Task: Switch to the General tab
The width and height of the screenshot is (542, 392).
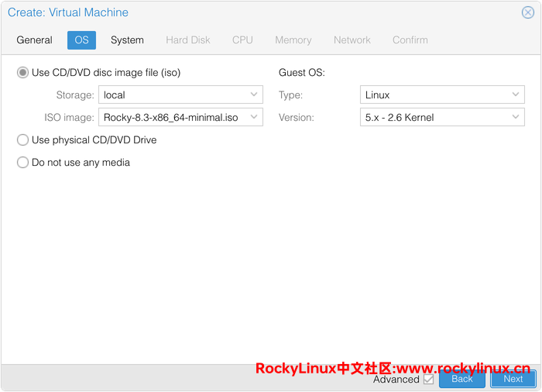Action: [x=35, y=40]
